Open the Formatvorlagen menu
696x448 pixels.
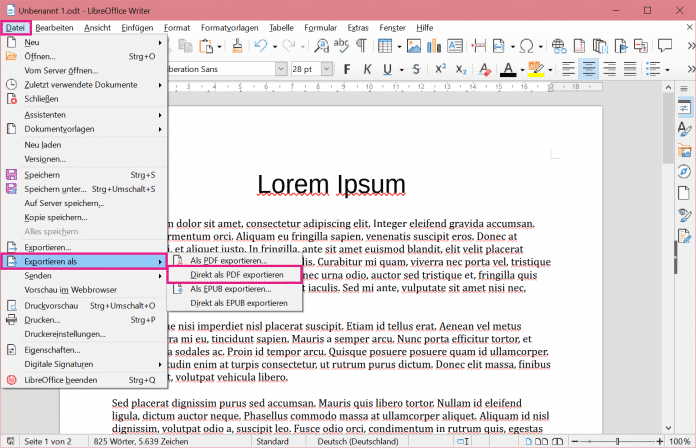point(229,28)
